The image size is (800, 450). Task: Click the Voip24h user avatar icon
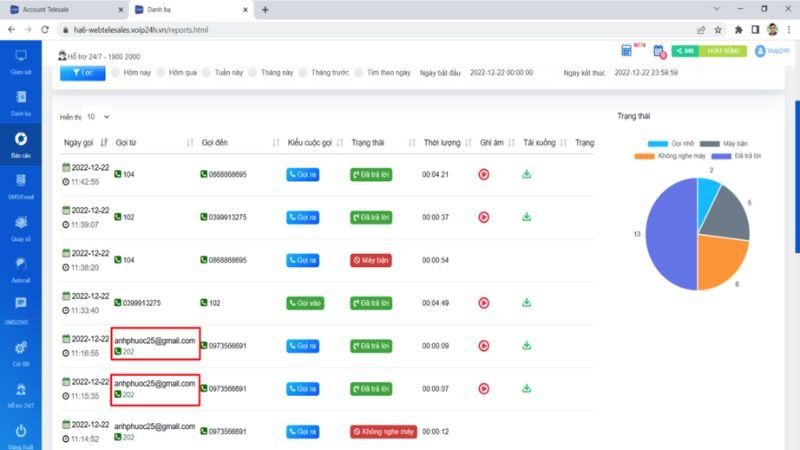[x=760, y=51]
